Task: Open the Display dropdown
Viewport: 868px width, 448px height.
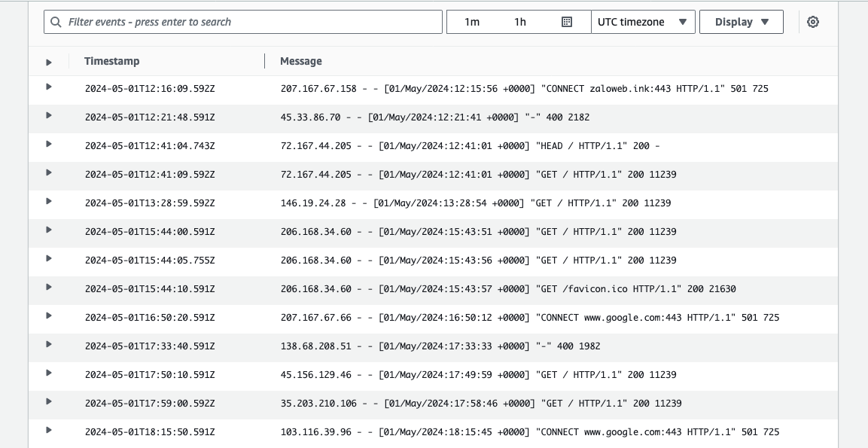Action: click(741, 22)
